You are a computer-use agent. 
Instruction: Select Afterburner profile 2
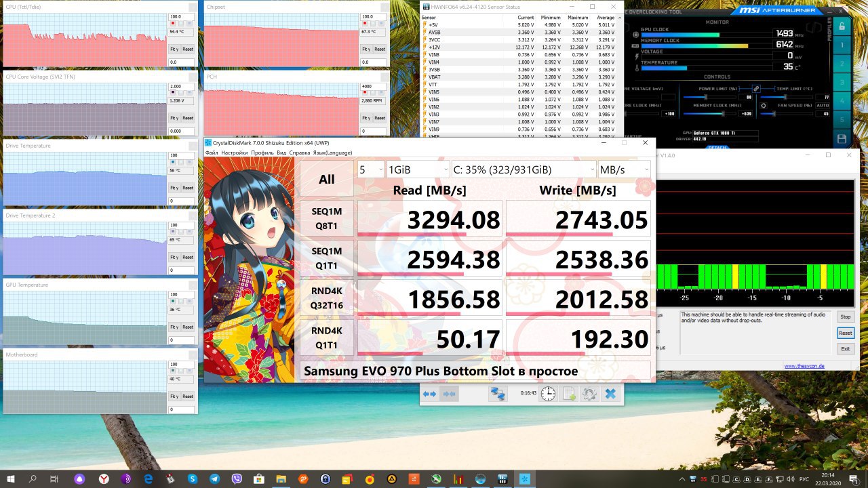point(842,65)
